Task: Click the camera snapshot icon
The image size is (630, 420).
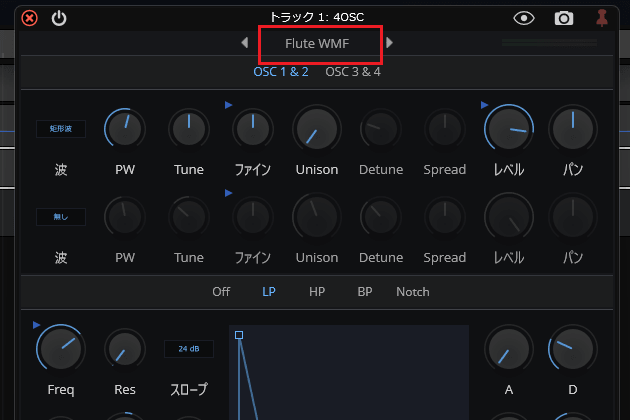Action: 564,17
